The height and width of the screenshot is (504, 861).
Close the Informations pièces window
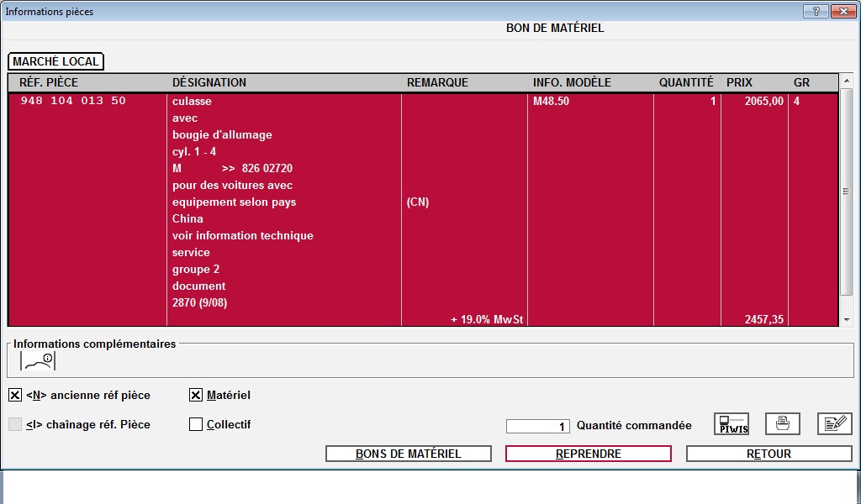tap(843, 12)
